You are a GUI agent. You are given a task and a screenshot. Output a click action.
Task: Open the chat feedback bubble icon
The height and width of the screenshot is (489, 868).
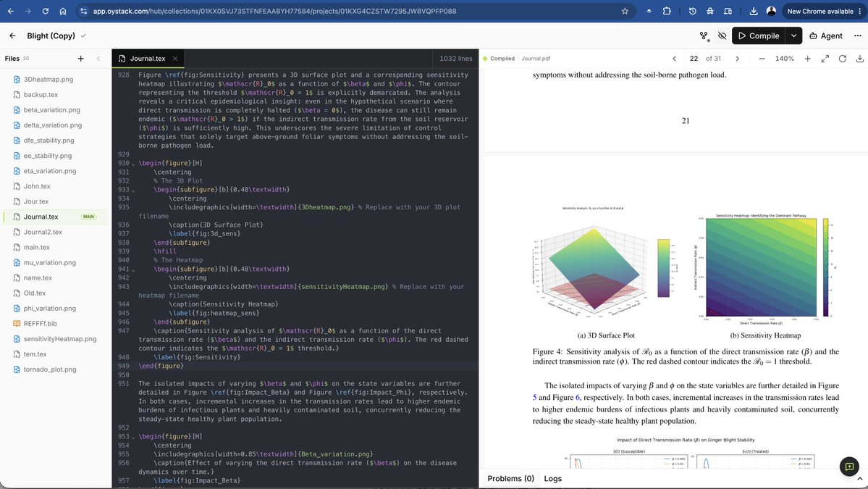[x=849, y=467]
